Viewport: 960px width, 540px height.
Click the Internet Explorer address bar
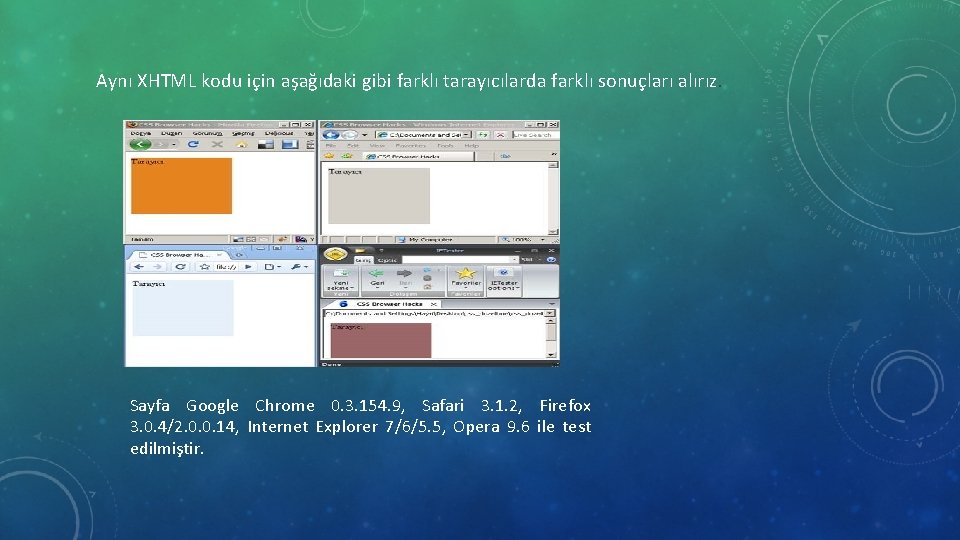pyautogui.click(x=423, y=135)
